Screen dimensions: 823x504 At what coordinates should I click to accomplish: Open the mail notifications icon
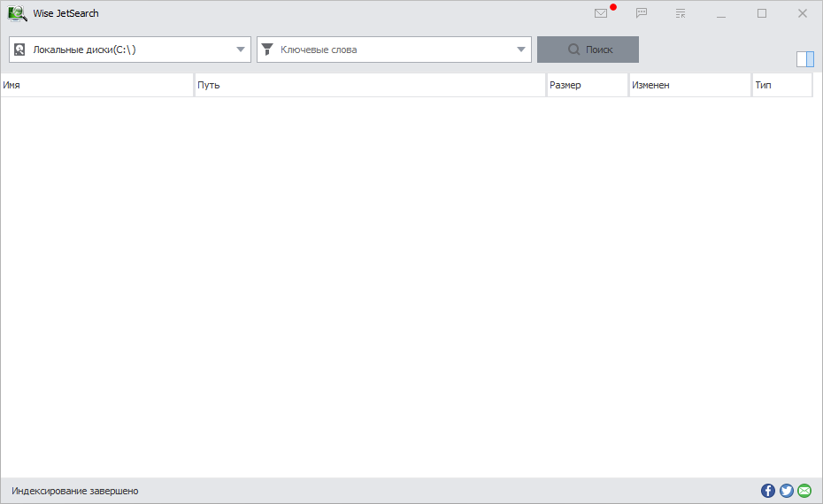tap(601, 13)
